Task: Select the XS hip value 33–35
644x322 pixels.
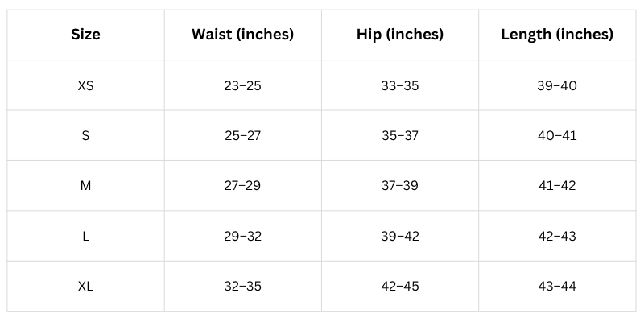Action: pos(400,85)
